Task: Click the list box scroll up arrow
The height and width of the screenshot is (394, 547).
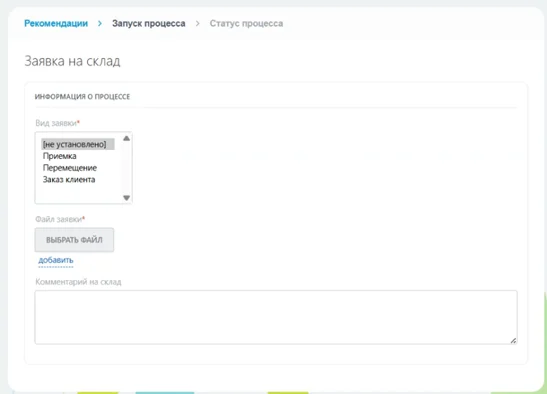Action: [x=127, y=139]
